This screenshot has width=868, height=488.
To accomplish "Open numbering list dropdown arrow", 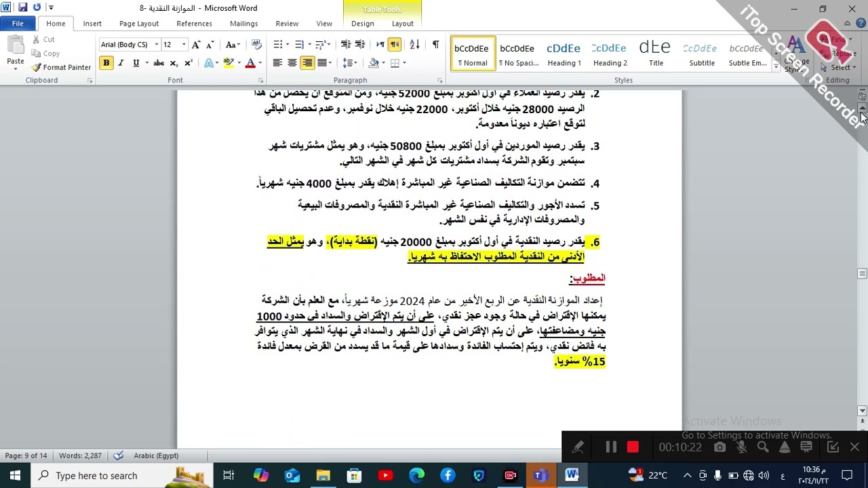I will click(310, 45).
